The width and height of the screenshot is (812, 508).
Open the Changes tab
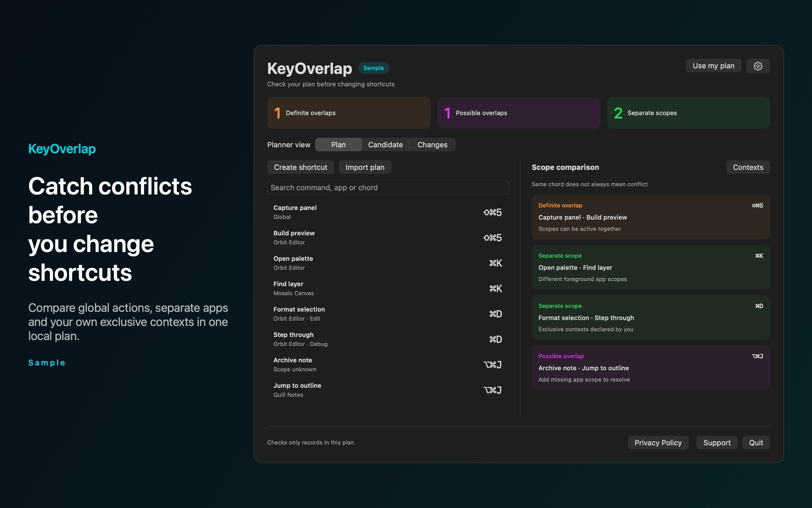pyautogui.click(x=432, y=144)
